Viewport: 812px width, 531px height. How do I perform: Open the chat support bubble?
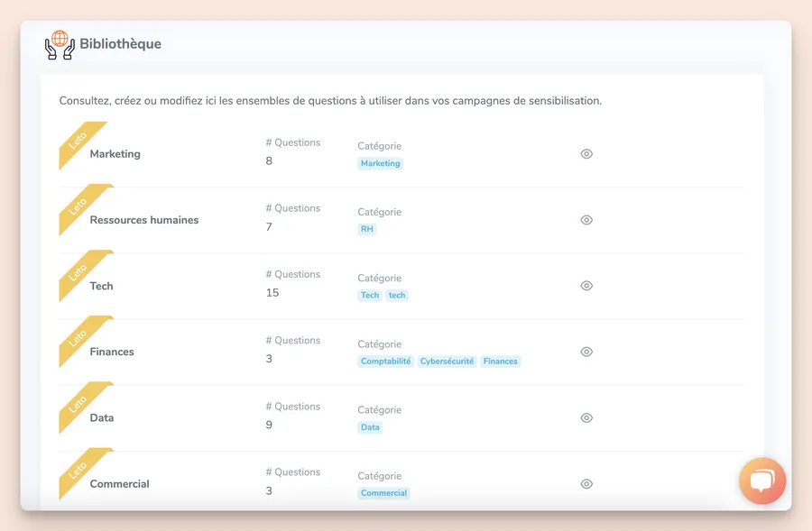click(762, 480)
